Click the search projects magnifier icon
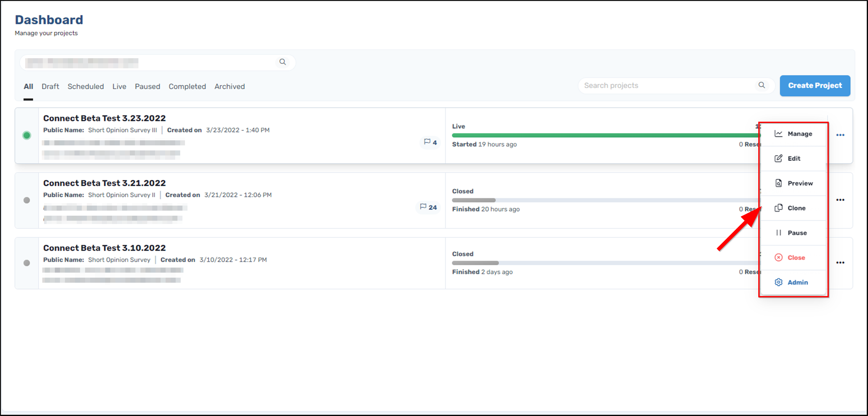The image size is (868, 416). pyautogui.click(x=762, y=85)
